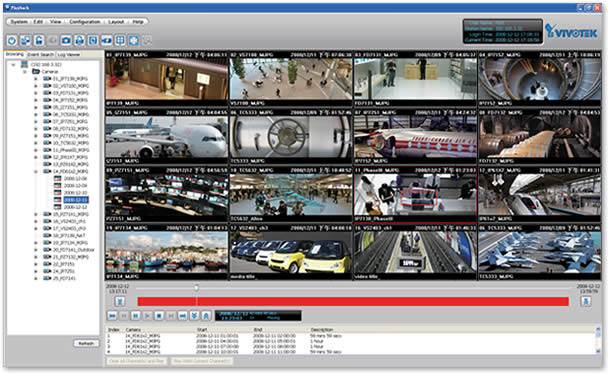Click the padlock lock icon in the toolbar
The width and height of the screenshot is (609, 374).
pos(39,40)
